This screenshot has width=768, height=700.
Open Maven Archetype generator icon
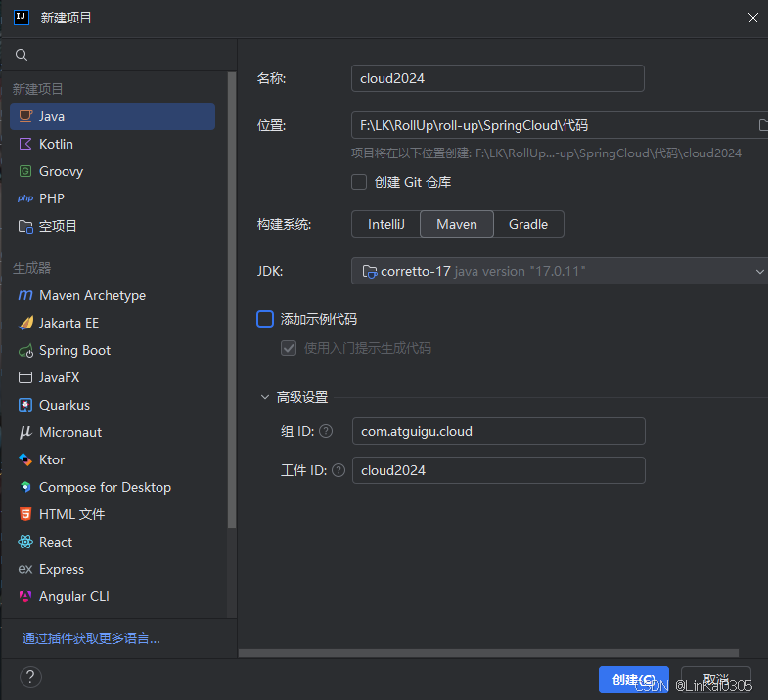click(x=25, y=295)
